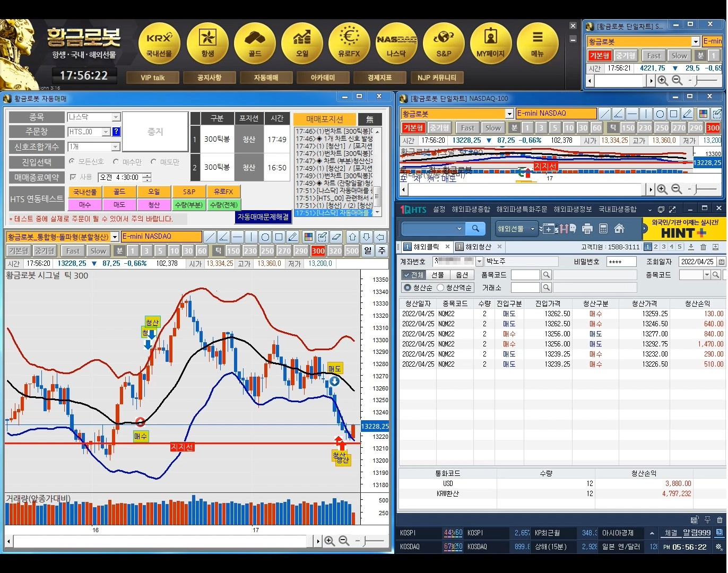The height and width of the screenshot is (573, 728).
Task: Select pencil drawing tool in main chart toolbar
Action: (x=293, y=237)
